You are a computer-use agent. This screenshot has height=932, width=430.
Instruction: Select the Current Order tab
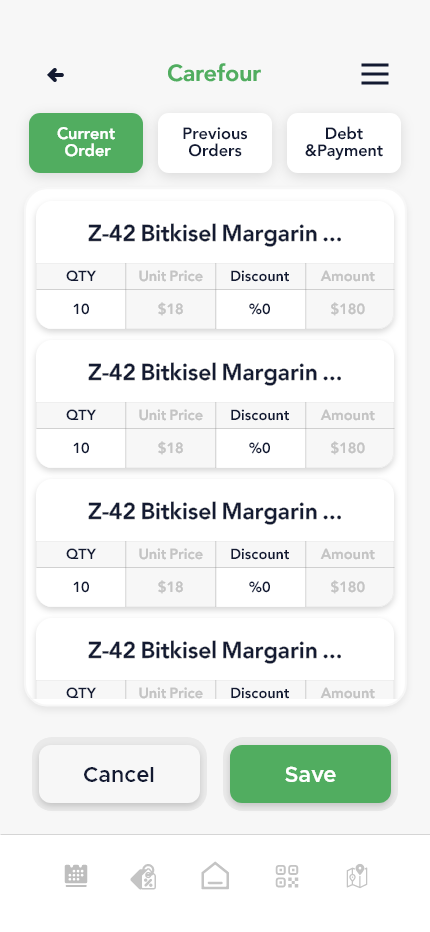point(86,143)
